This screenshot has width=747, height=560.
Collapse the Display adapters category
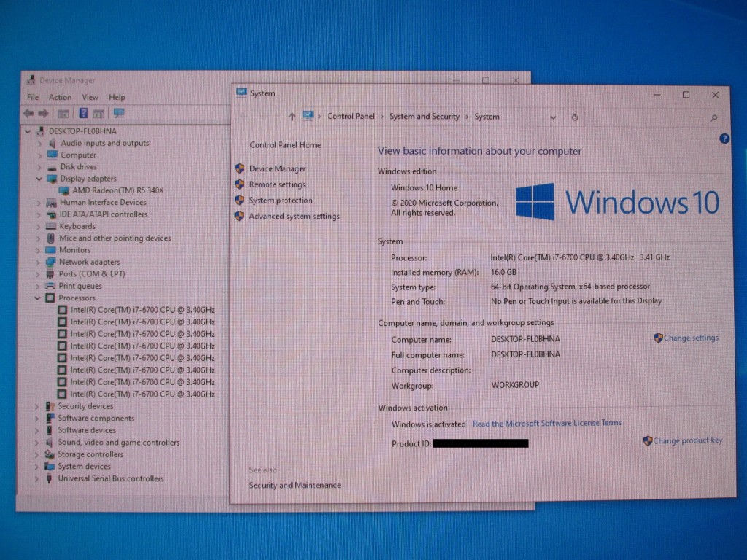(x=39, y=179)
